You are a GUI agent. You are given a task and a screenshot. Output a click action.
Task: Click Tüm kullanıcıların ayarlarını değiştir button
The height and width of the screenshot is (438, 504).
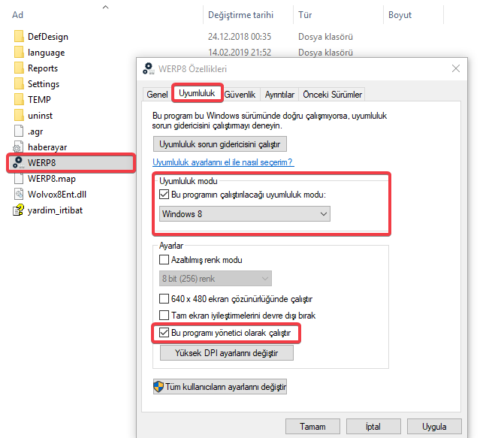220,387
